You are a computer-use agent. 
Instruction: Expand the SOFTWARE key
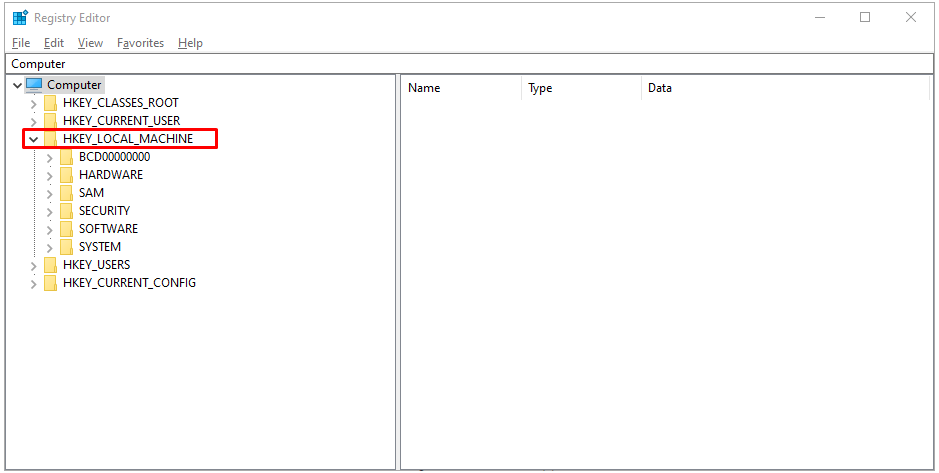(x=50, y=229)
